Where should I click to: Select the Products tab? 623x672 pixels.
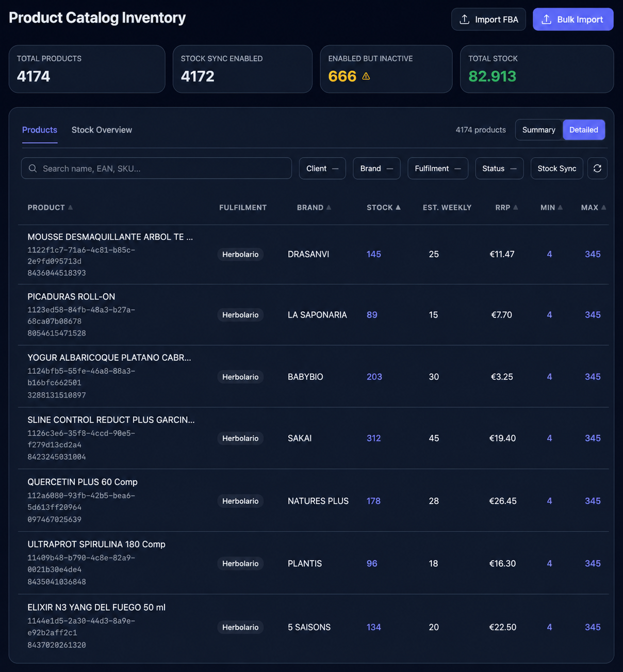tap(40, 130)
